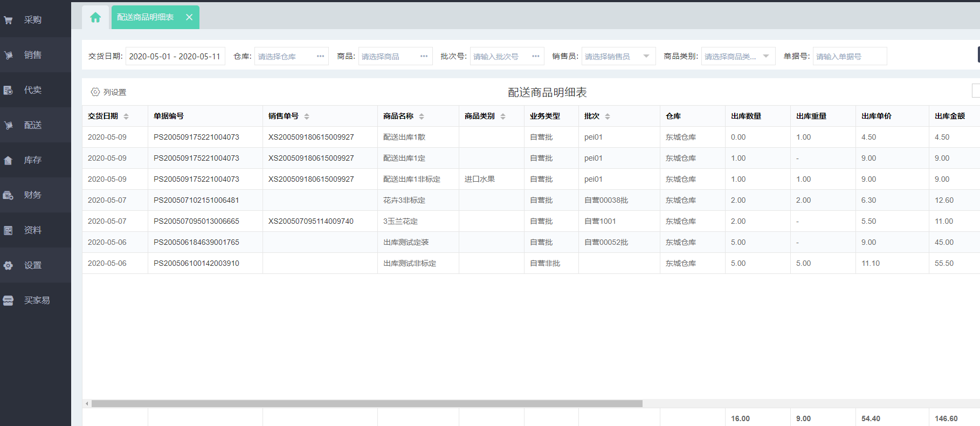Expand the 商品类别 filter dropdown
Screen dimensions: 980x426
click(766, 56)
